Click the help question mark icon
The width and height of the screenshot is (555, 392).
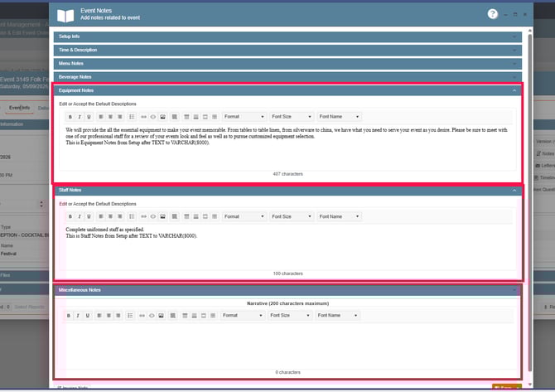tap(492, 14)
